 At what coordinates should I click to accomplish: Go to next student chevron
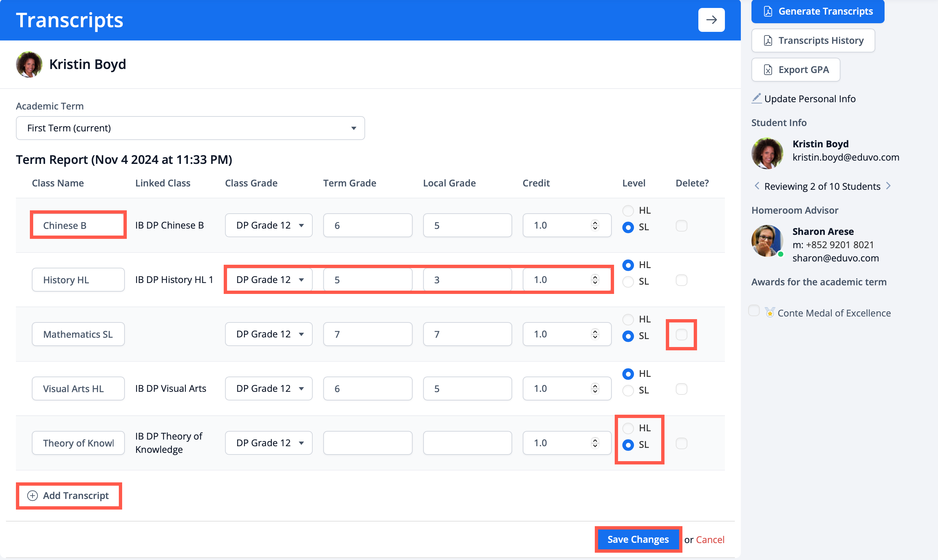click(888, 186)
